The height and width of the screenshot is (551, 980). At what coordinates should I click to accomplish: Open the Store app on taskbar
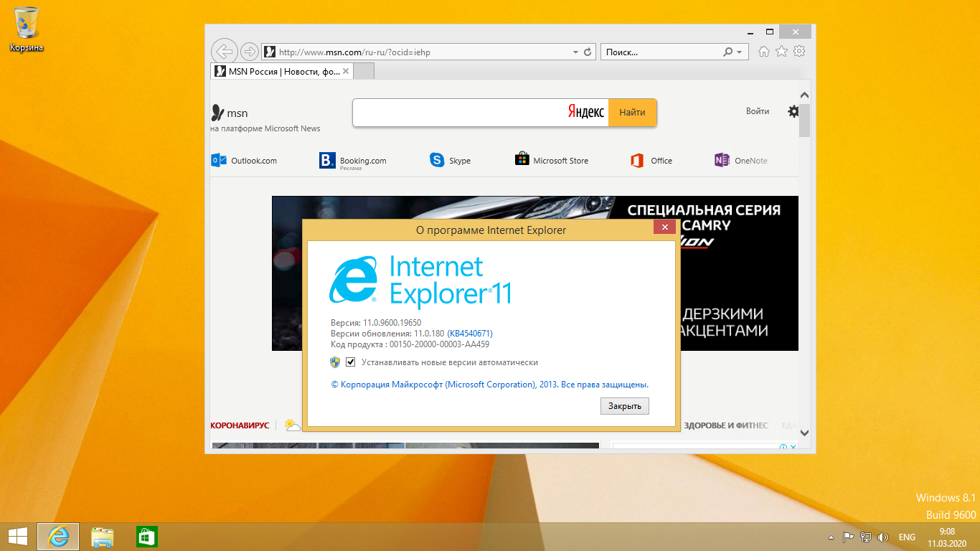pyautogui.click(x=147, y=537)
